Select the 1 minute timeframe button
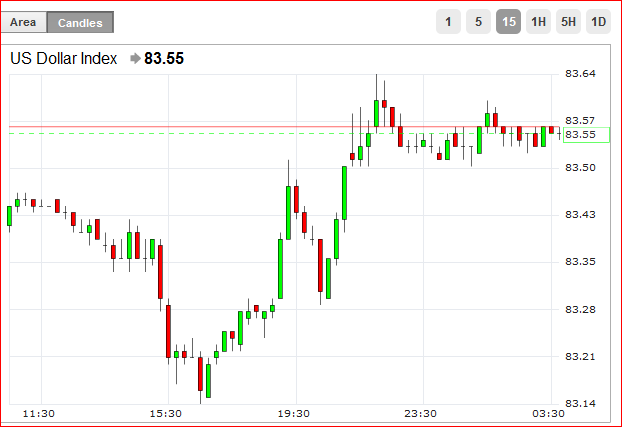Screen dimensions: 622x427 click(x=448, y=21)
